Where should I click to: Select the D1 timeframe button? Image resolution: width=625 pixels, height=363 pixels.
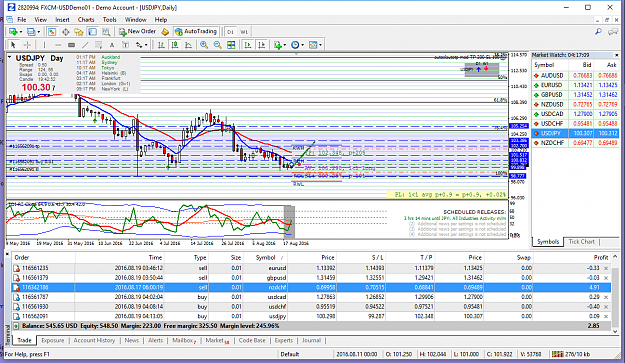point(230,32)
